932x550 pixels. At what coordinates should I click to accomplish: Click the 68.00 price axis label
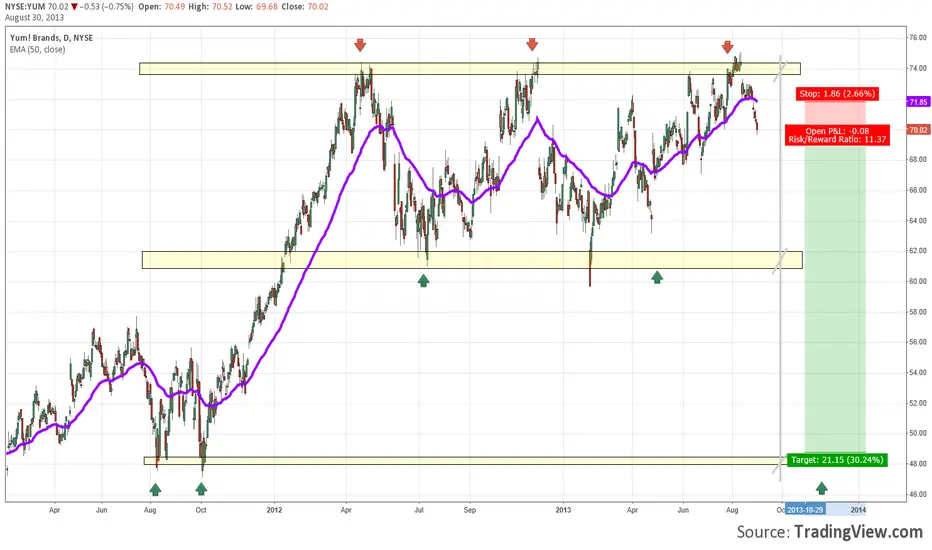pos(917,159)
